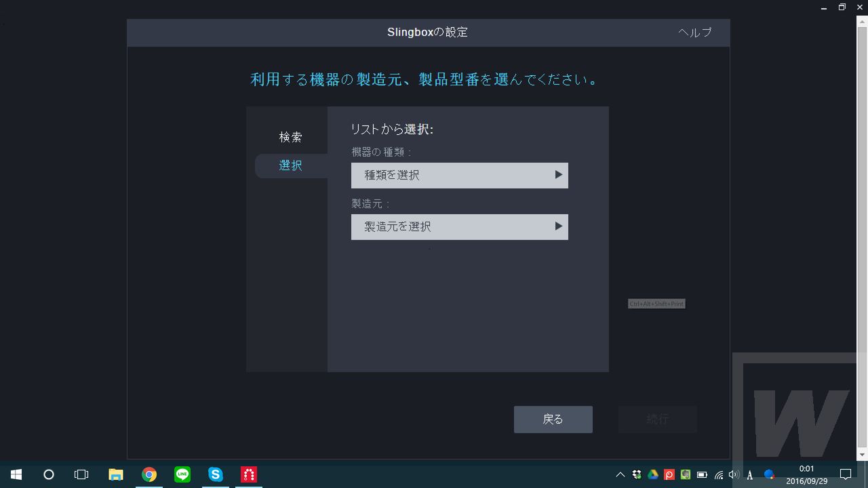Viewport: 868px width, 488px height.
Task: Open File Explorer from taskbar
Action: tap(116, 474)
